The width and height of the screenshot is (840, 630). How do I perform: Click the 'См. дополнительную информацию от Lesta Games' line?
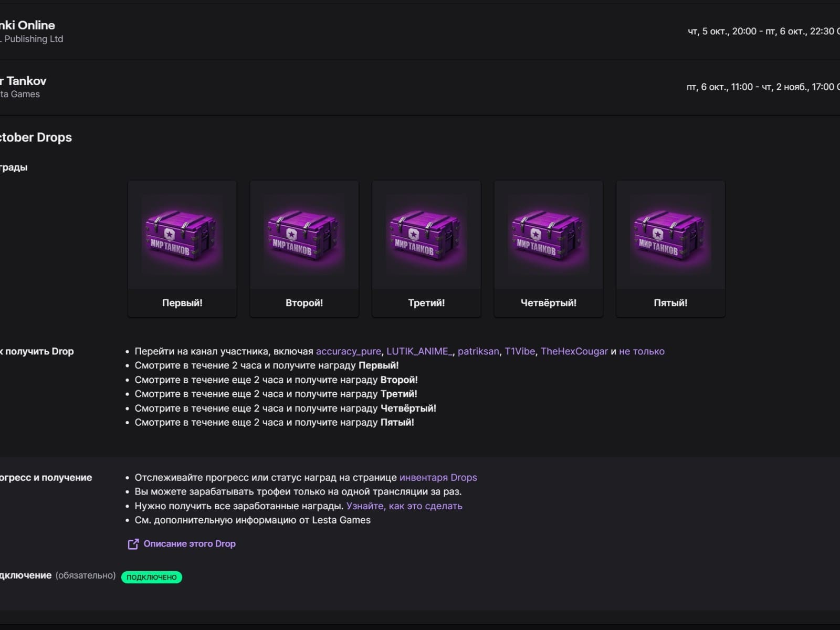point(253,520)
